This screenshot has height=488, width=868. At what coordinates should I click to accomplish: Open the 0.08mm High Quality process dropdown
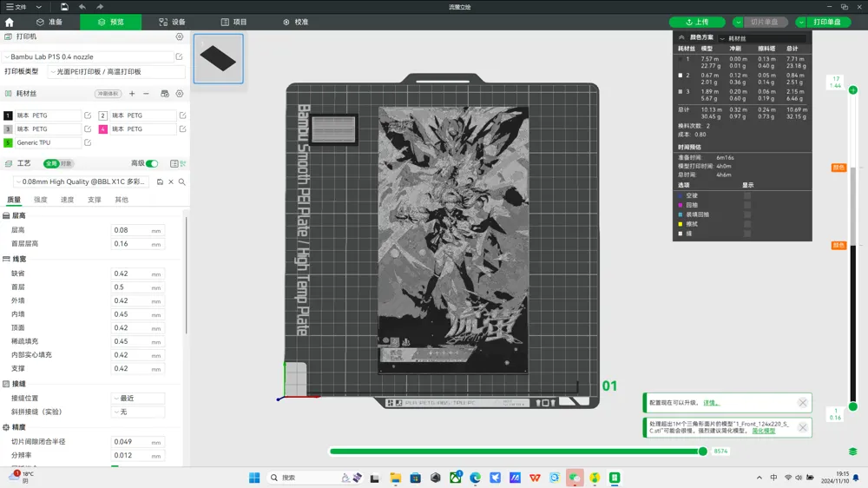pyautogui.click(x=82, y=181)
